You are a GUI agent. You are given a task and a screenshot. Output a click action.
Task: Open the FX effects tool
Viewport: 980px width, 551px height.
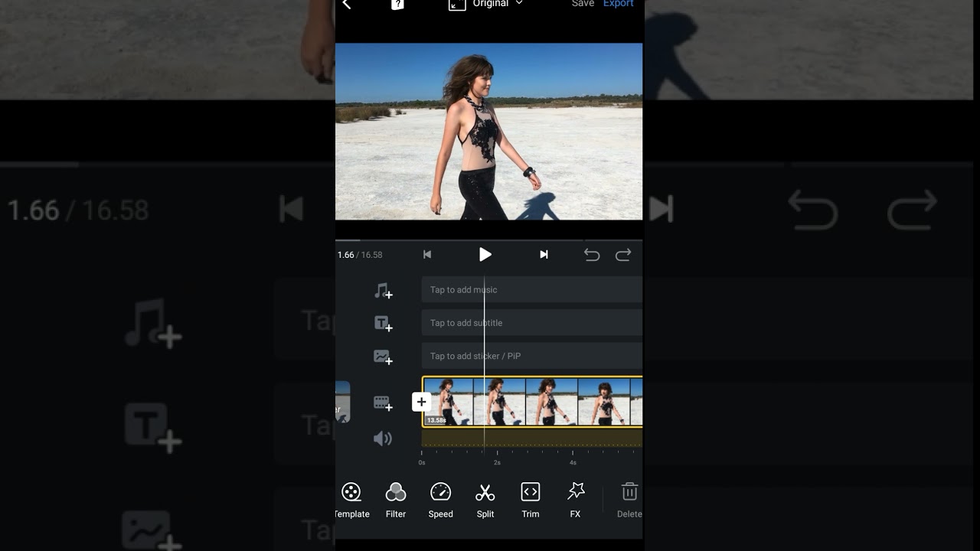pos(576,500)
